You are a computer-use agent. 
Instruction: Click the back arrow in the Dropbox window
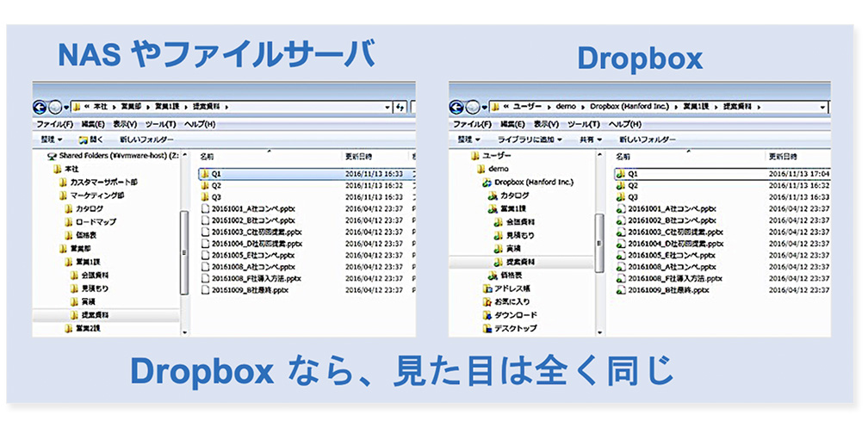456,107
